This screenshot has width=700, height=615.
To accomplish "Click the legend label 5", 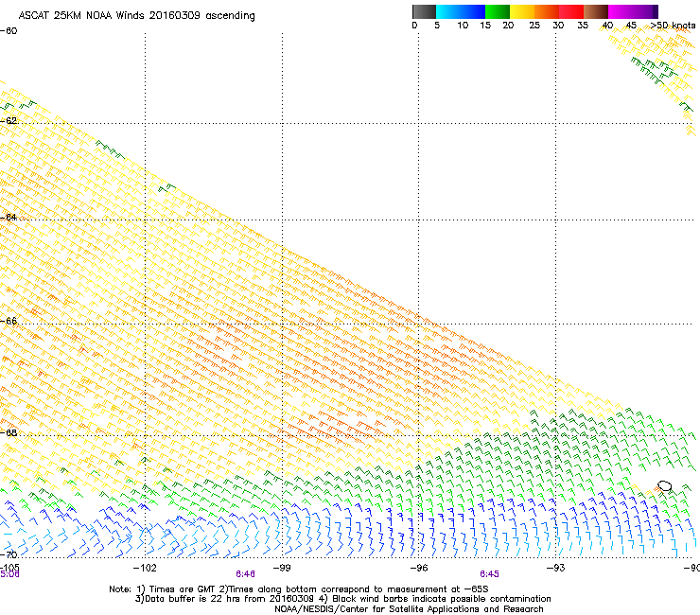I will point(437,26).
